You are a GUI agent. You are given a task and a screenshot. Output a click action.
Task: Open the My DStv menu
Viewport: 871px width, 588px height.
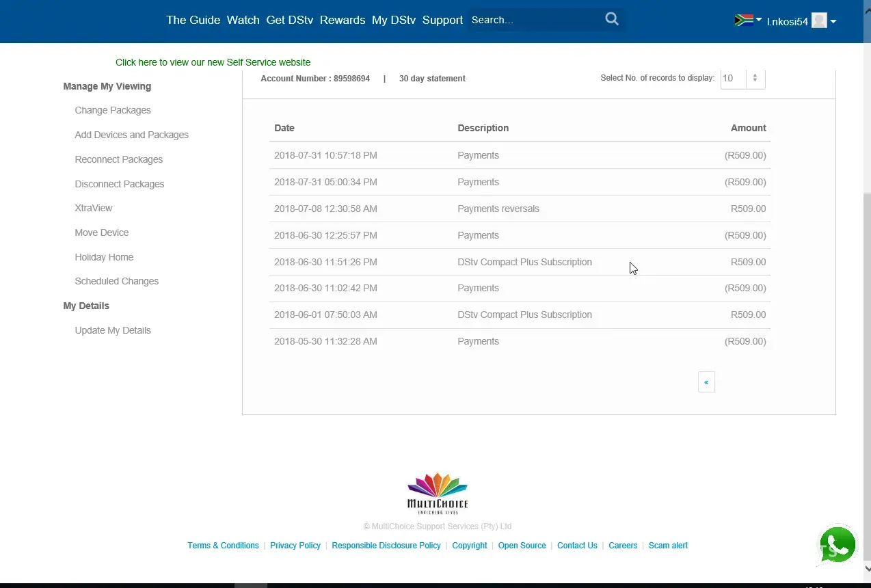393,20
